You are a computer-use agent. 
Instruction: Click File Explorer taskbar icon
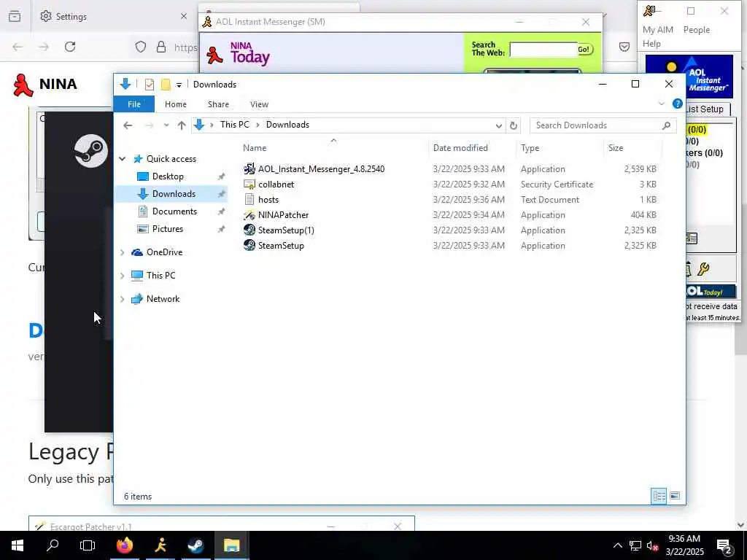click(231, 545)
